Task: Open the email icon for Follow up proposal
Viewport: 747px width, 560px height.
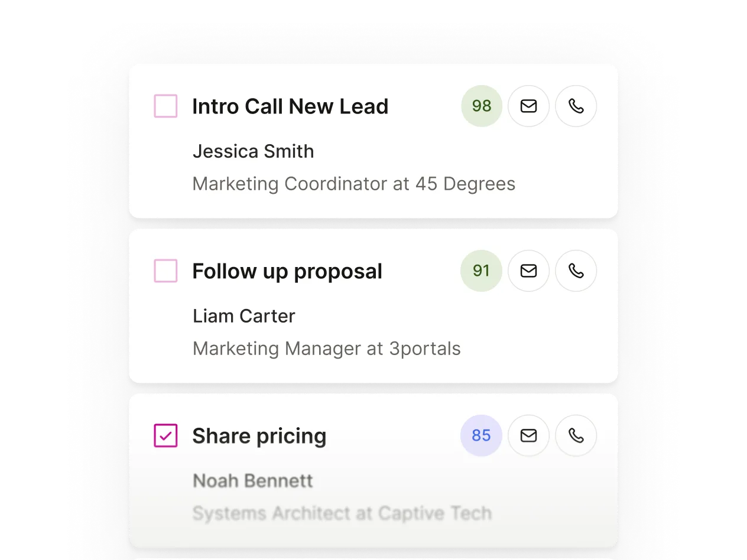Action: (528, 271)
